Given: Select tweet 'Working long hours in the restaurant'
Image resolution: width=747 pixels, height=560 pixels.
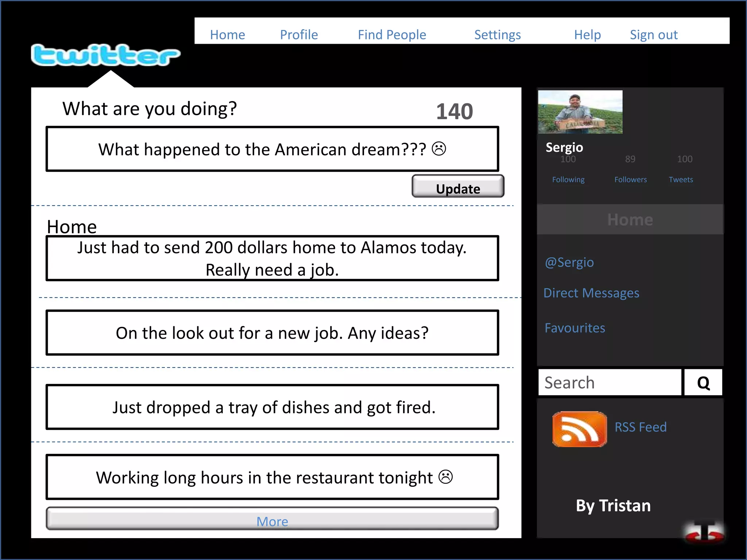Looking at the screenshot, I should tap(272, 477).
